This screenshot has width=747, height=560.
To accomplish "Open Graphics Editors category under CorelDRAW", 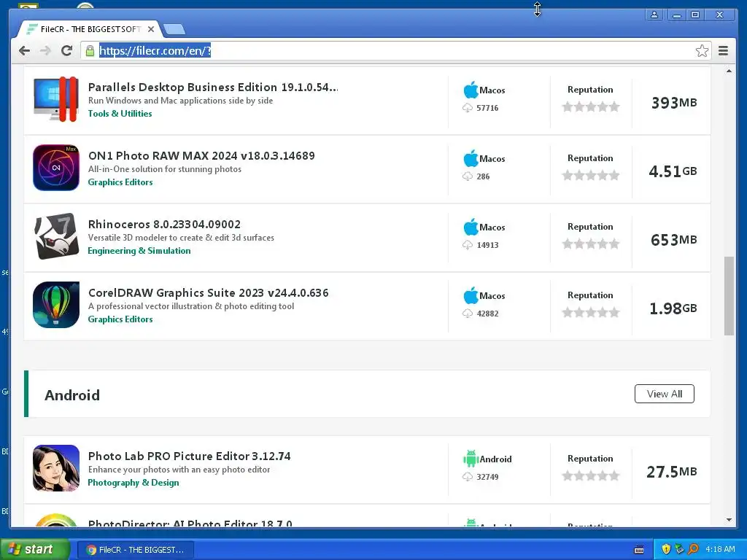I will point(120,319).
